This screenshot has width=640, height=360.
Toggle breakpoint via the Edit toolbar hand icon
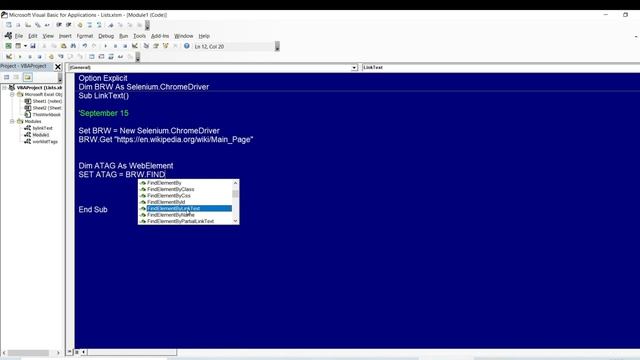coord(80,25)
